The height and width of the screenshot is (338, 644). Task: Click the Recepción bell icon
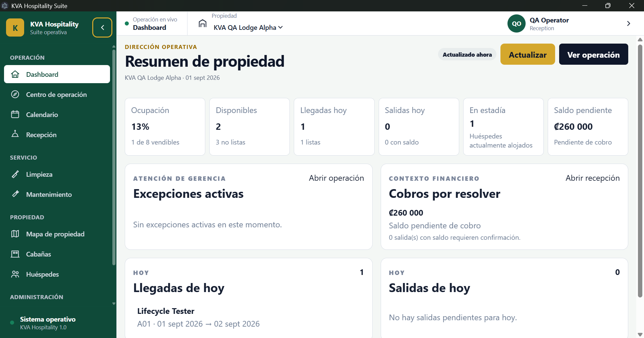(15, 134)
